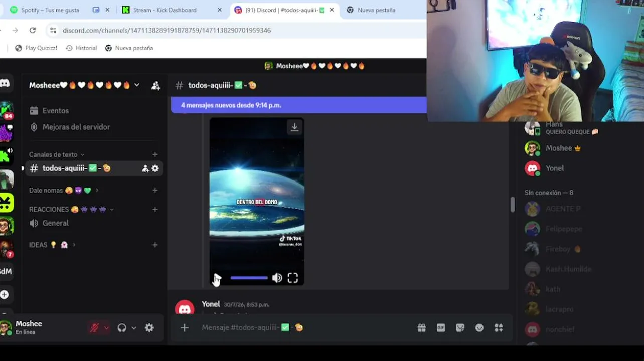The height and width of the screenshot is (361, 644).
Task: Open microphone input options arrow
Action: [x=106, y=328]
